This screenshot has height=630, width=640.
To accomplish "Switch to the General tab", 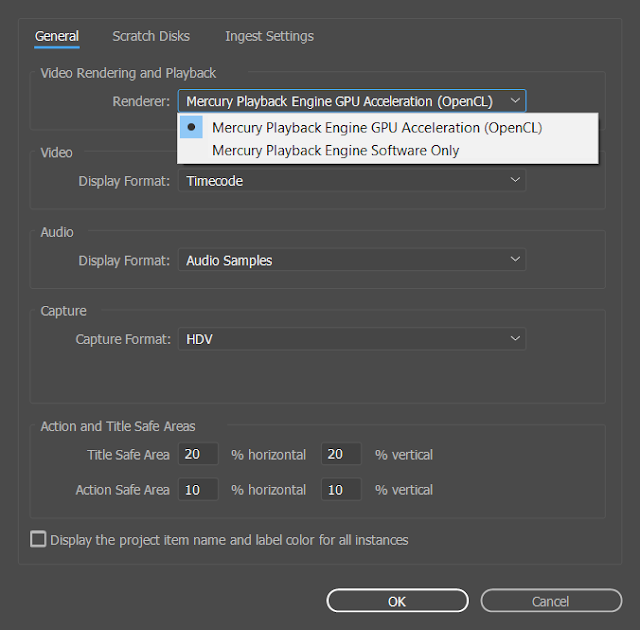I will point(57,36).
